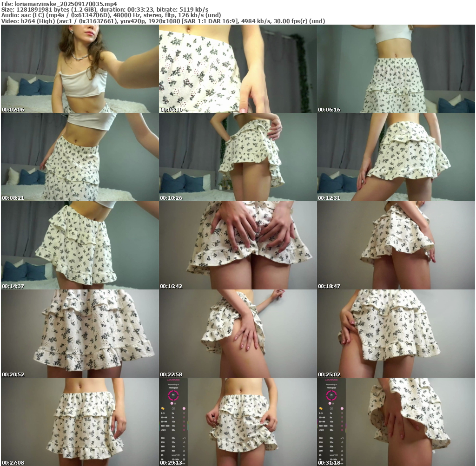Open the frame stamped 00:10:26
This screenshot has width=476, height=466.
238,157
